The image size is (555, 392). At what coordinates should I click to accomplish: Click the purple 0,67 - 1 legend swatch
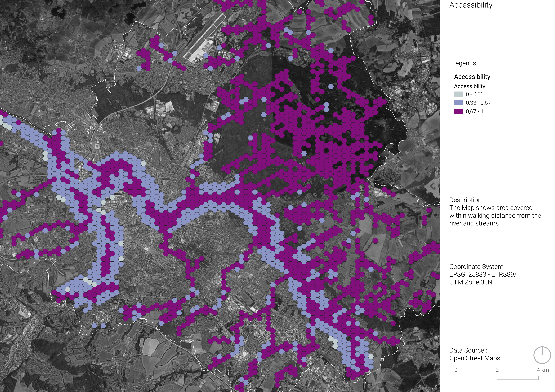click(x=458, y=111)
